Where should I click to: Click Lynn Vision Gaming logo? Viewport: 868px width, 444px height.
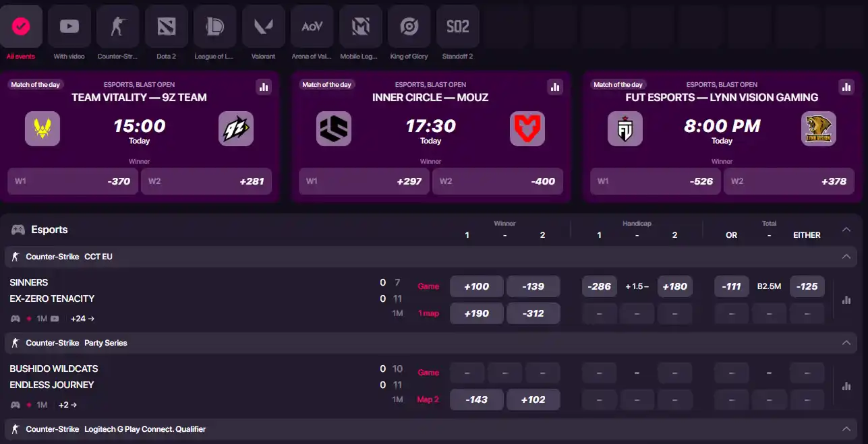pos(819,129)
